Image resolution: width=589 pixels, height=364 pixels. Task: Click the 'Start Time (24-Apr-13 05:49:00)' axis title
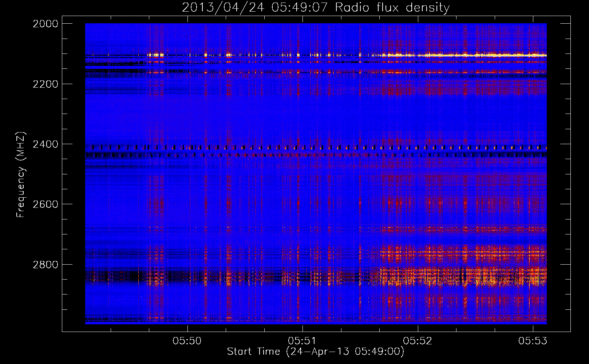click(316, 352)
